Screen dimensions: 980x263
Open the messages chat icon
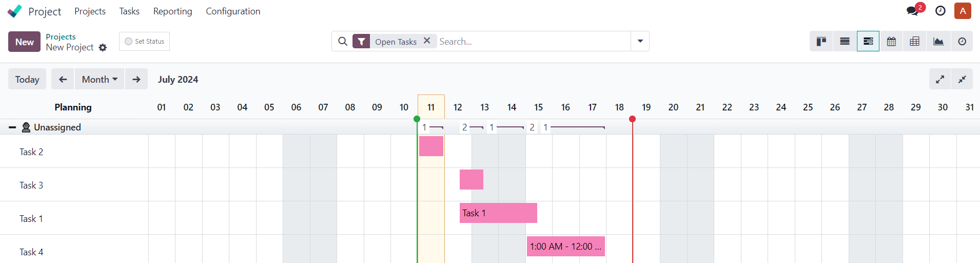(x=912, y=11)
